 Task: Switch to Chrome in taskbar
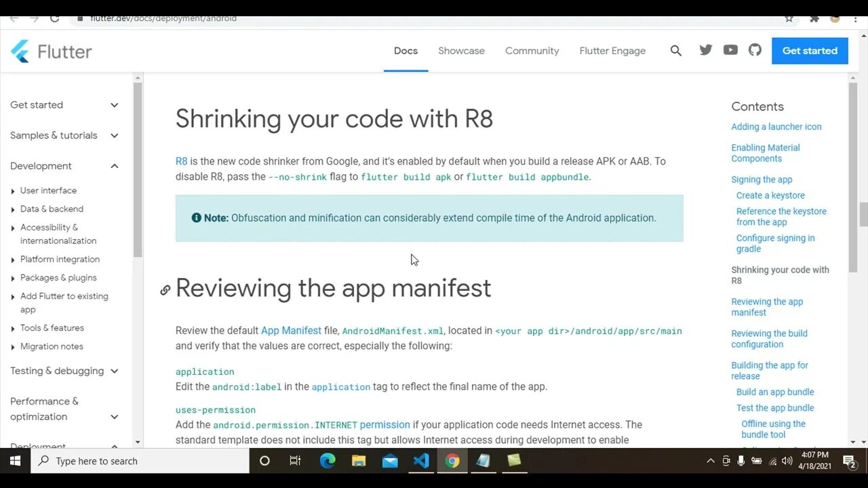(x=452, y=461)
